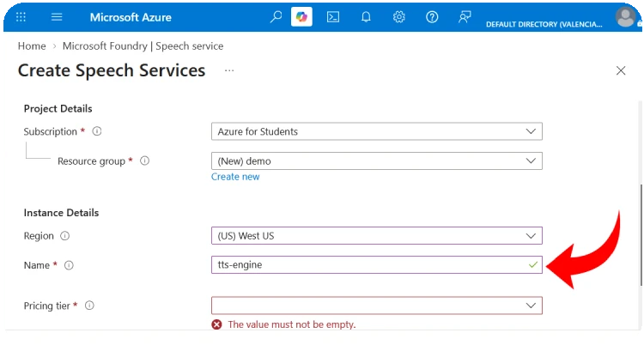The height and width of the screenshot is (345, 644).
Task: Open the ellipsis next to Create Speech Services
Action: pyautogui.click(x=229, y=70)
